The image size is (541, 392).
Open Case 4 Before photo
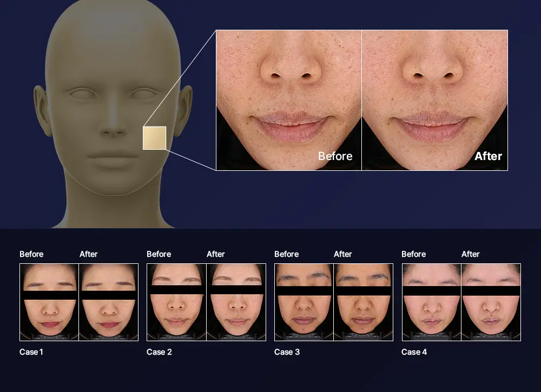(x=432, y=302)
